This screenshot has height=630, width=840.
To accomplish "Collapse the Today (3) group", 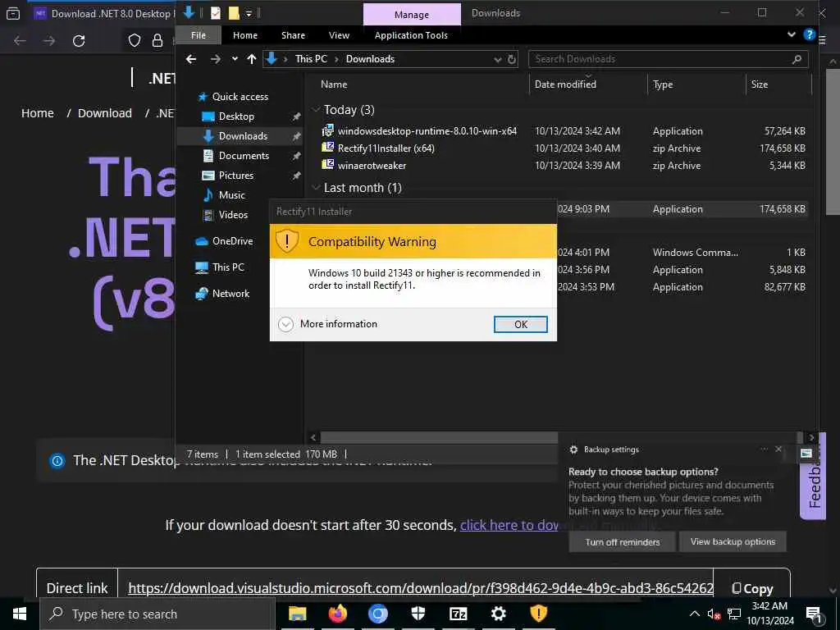I will [x=316, y=110].
